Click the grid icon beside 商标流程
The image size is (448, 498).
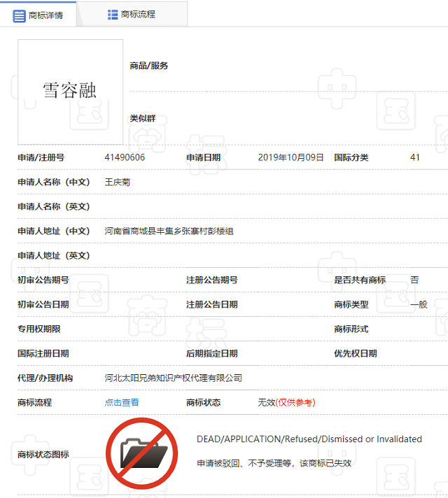(x=112, y=15)
